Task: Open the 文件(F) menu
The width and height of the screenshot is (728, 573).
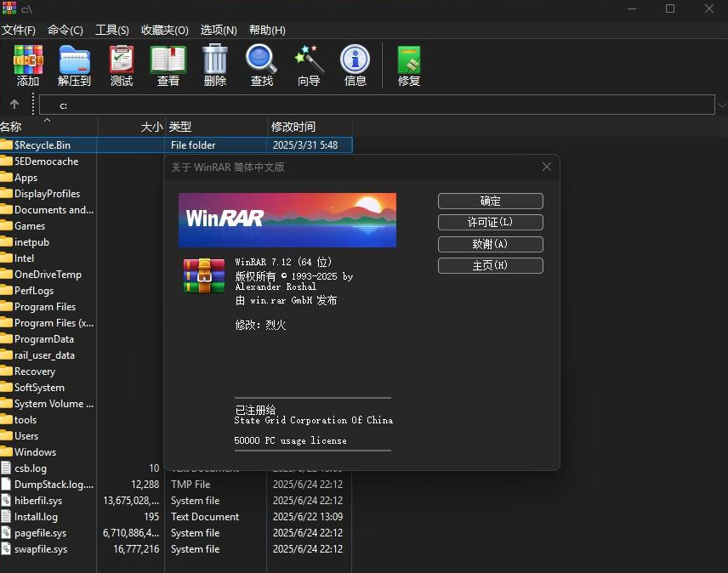Action: point(19,30)
